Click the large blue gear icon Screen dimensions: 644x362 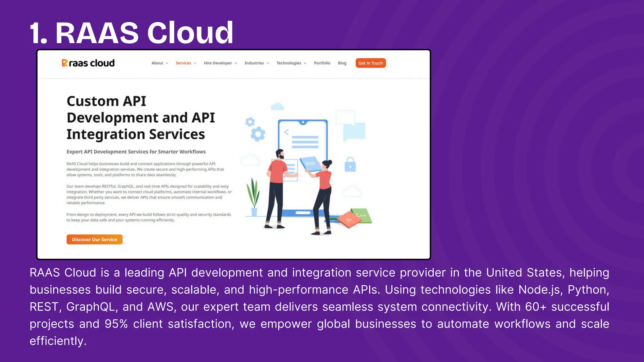258,134
